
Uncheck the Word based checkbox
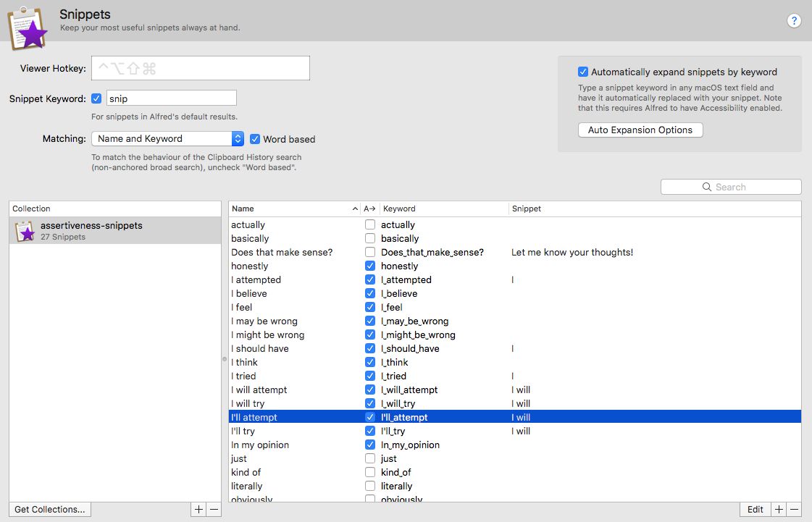coord(255,139)
